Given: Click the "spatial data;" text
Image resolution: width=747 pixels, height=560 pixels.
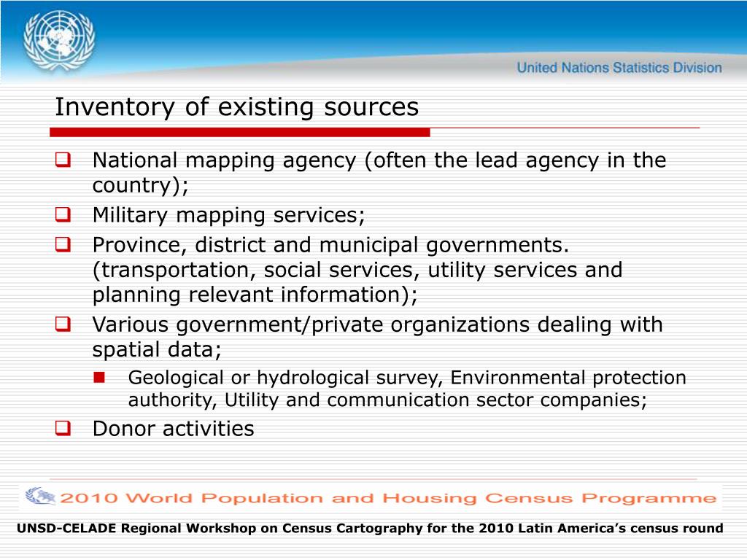Looking at the screenshot, I should [x=158, y=349].
